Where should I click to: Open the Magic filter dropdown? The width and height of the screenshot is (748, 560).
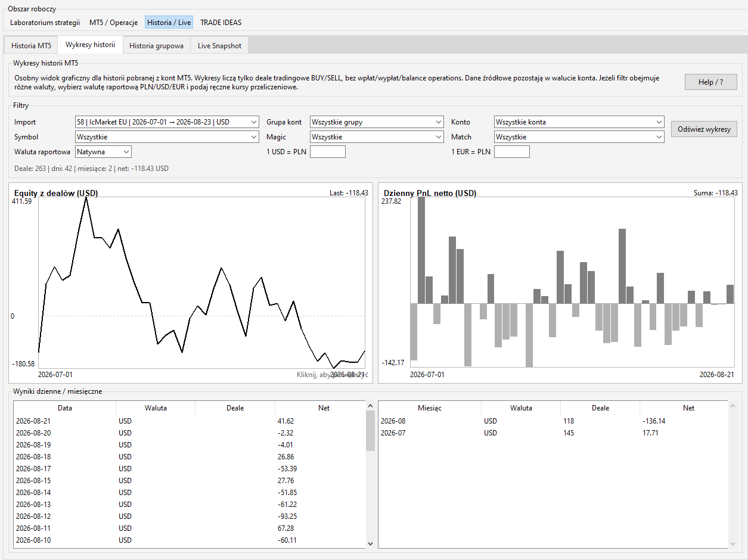377,137
